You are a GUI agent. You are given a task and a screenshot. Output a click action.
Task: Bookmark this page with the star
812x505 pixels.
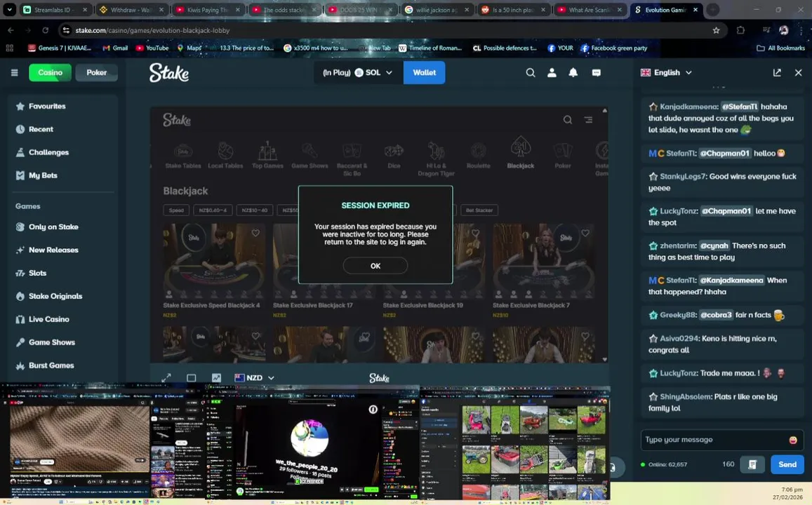(x=716, y=31)
